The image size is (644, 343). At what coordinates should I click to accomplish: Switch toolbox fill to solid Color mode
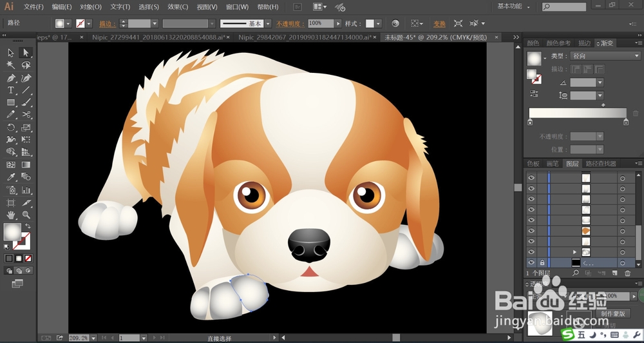(x=8, y=259)
